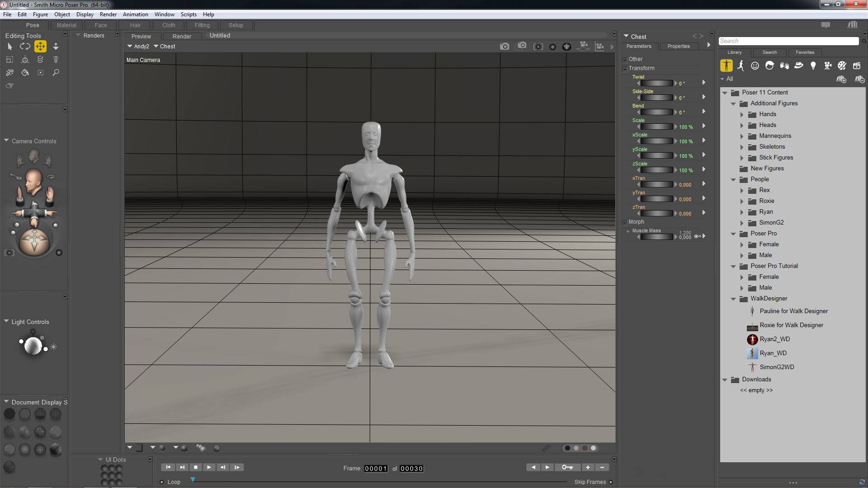Collapse the Transform parameter group
The height and width of the screenshot is (488, 868).
(625, 69)
